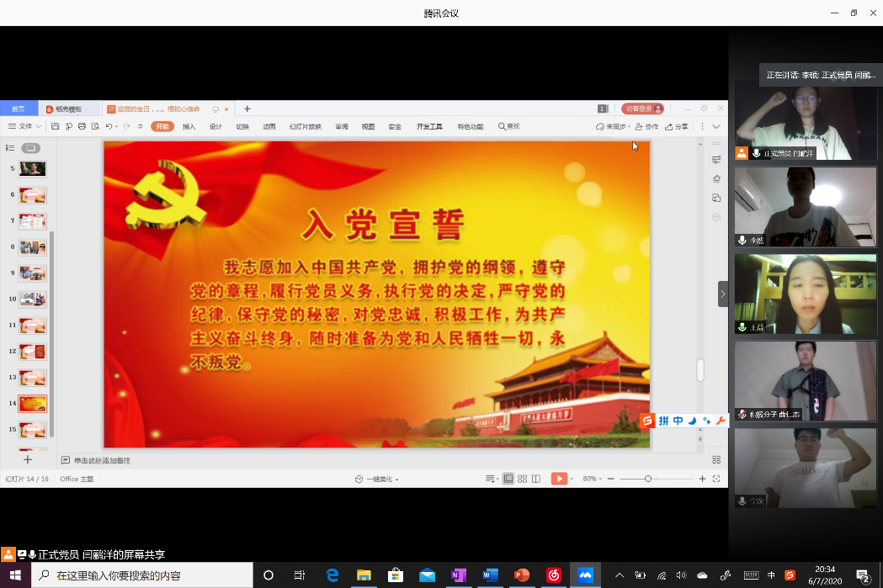Toggle the notes pane icon in status bar
The width and height of the screenshot is (883, 588).
click(x=491, y=479)
